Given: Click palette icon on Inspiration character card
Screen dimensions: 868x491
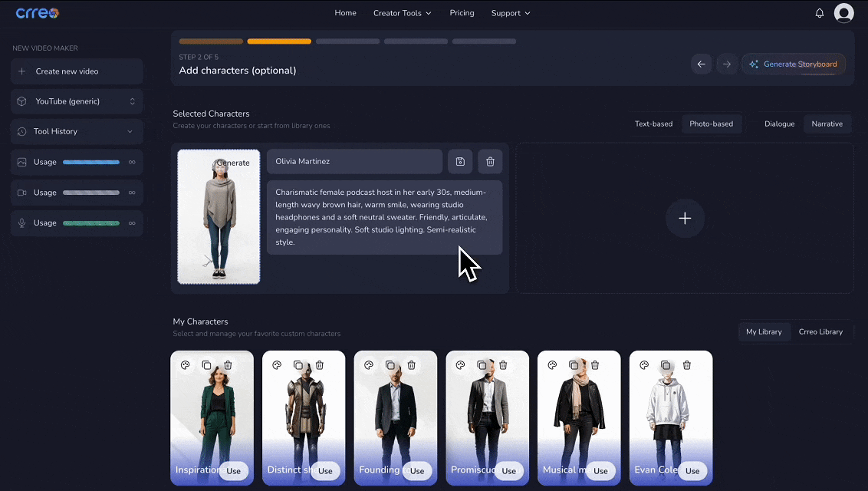Looking at the screenshot, I should 186,365.
